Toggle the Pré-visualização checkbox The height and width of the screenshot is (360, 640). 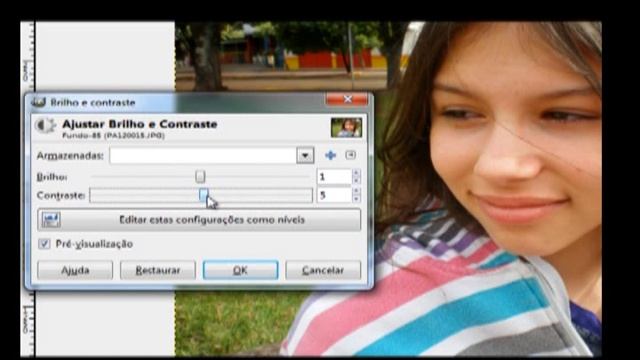click(x=44, y=244)
